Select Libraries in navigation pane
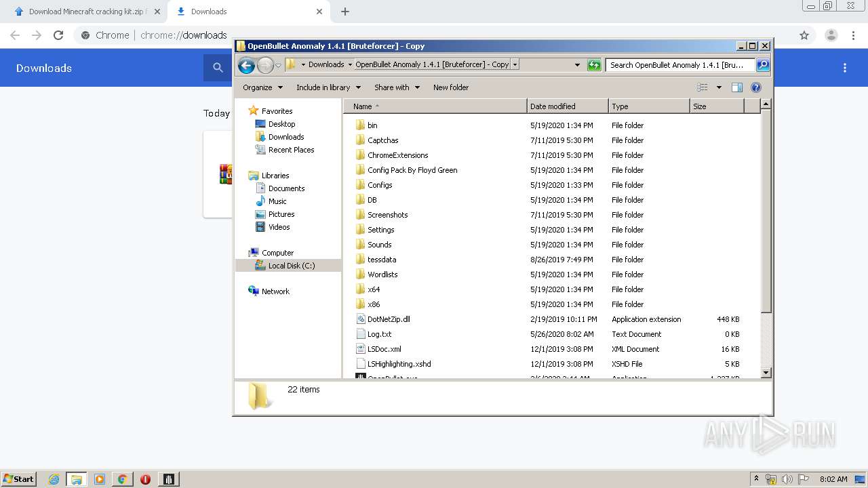This screenshot has height=488, width=868. coord(275,176)
